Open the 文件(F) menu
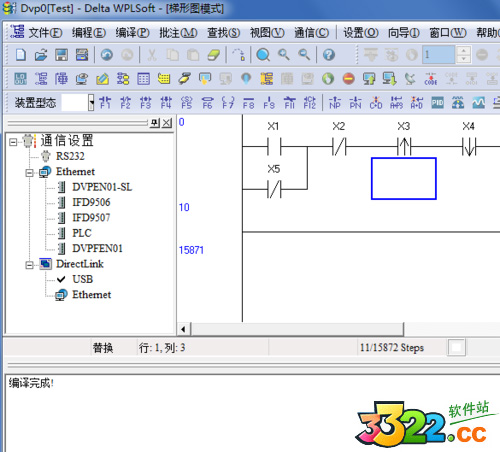 tap(45, 33)
